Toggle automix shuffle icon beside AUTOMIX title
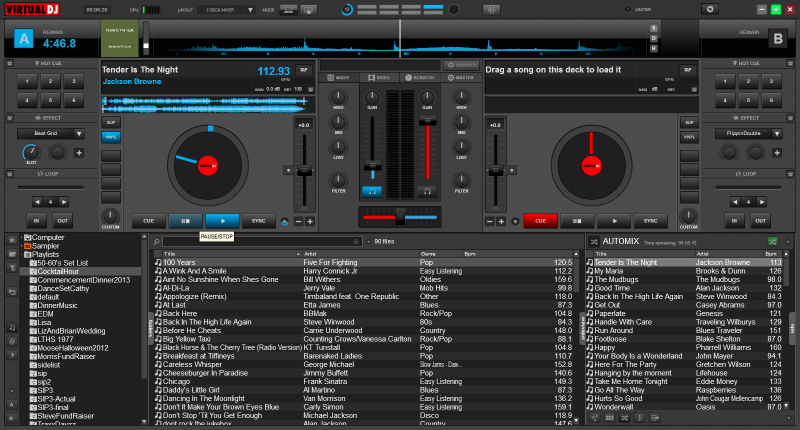Viewport: 800px width, 430px height. [594, 241]
